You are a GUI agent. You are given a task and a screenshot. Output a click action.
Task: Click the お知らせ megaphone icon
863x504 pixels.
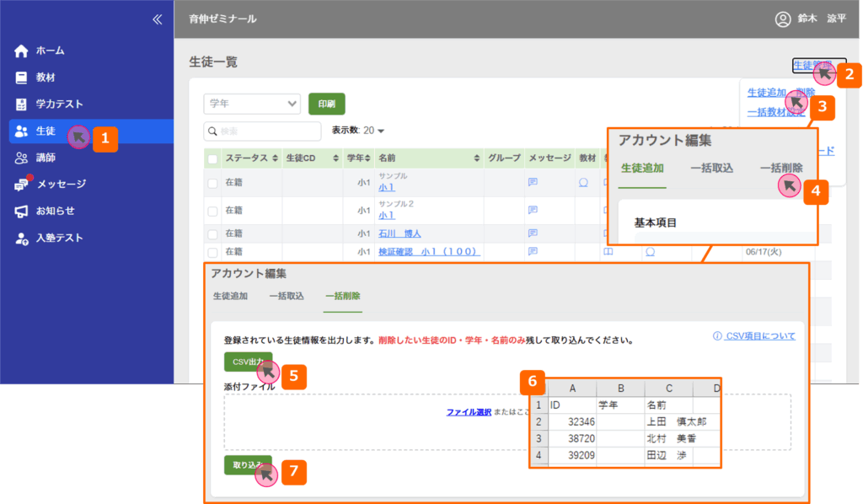point(22,211)
